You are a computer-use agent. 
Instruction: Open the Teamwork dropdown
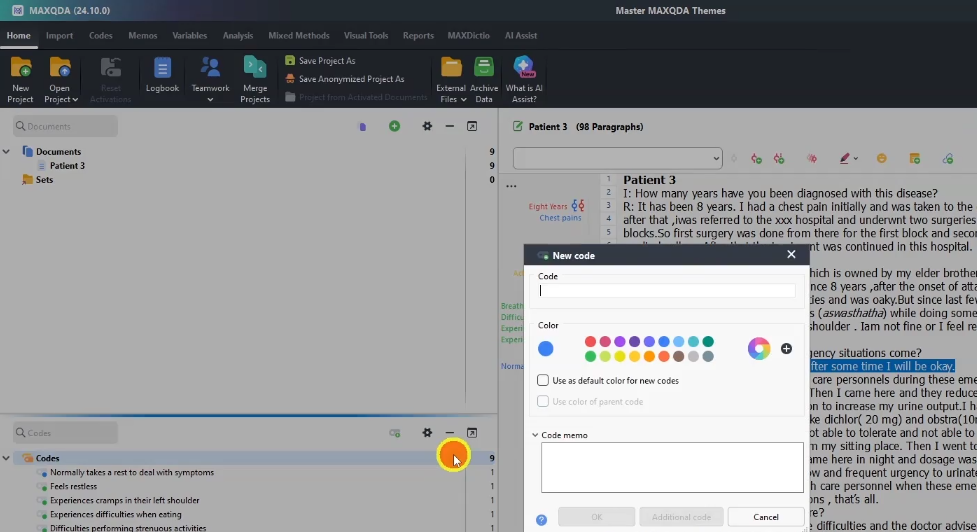pyautogui.click(x=210, y=80)
